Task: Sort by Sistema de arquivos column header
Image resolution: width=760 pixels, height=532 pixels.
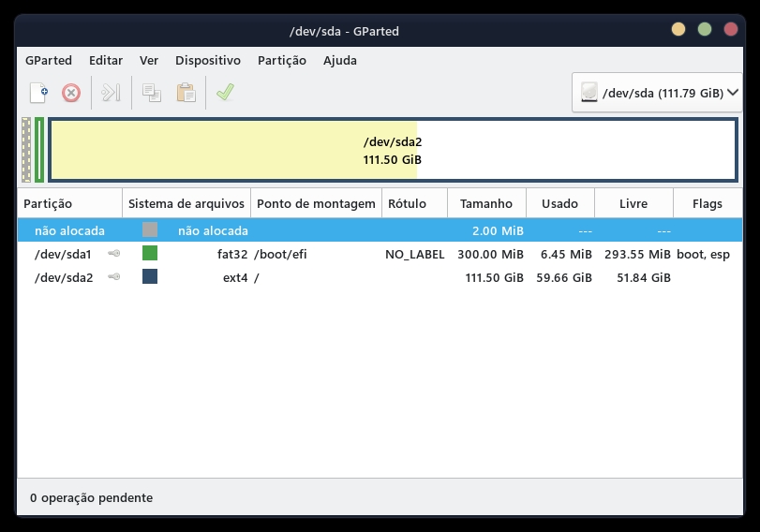Action: (186, 203)
